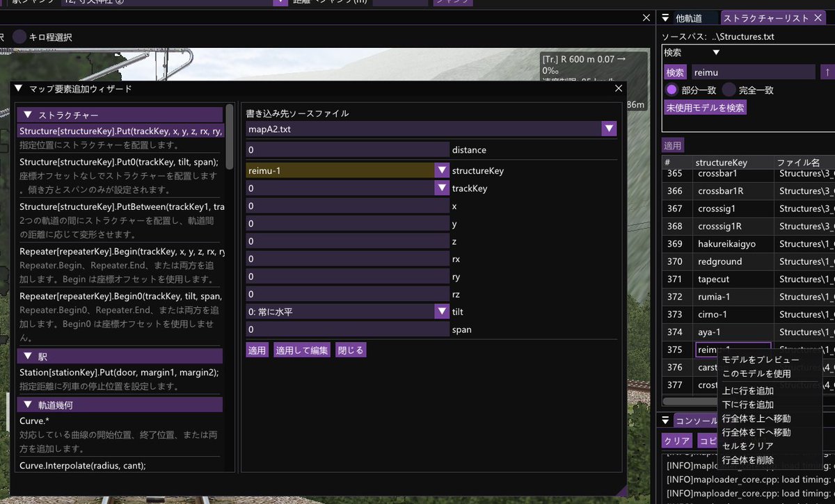Select the cirno-1 cell
Image resolution: width=835 pixels, height=504 pixels.
click(733, 314)
